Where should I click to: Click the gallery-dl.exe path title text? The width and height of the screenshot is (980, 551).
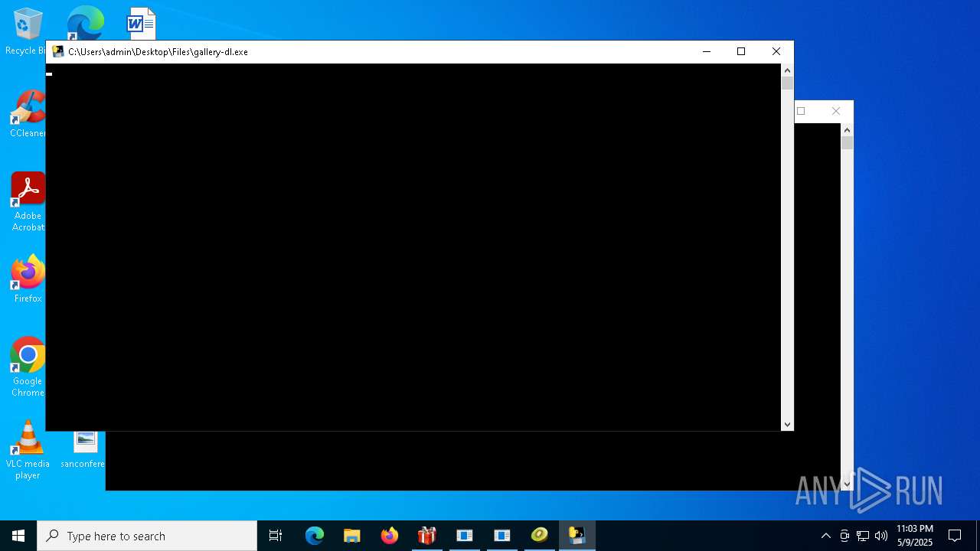(158, 52)
